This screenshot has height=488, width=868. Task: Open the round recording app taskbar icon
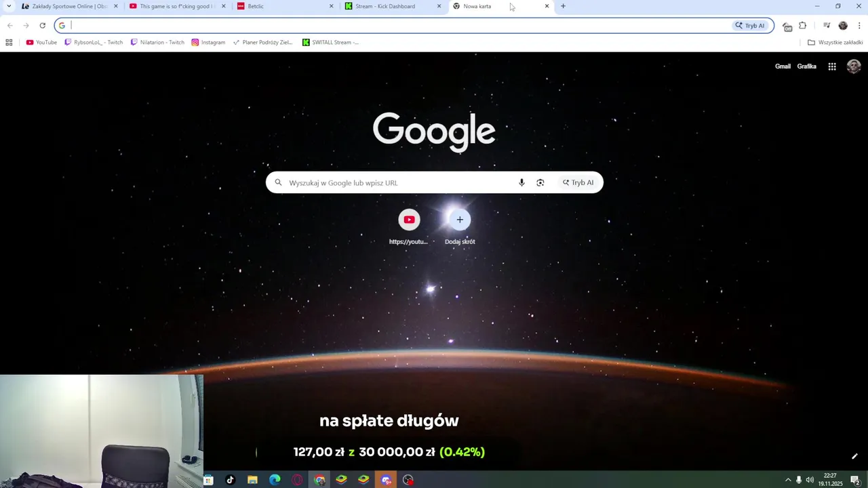[x=408, y=480]
